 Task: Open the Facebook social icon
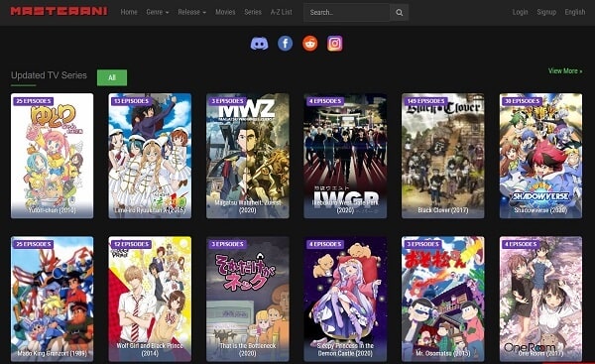click(x=285, y=44)
